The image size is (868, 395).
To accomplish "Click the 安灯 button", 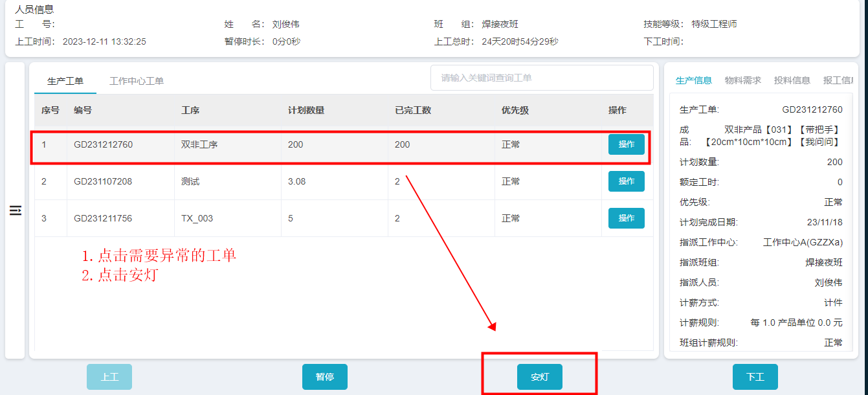I will 539,377.
